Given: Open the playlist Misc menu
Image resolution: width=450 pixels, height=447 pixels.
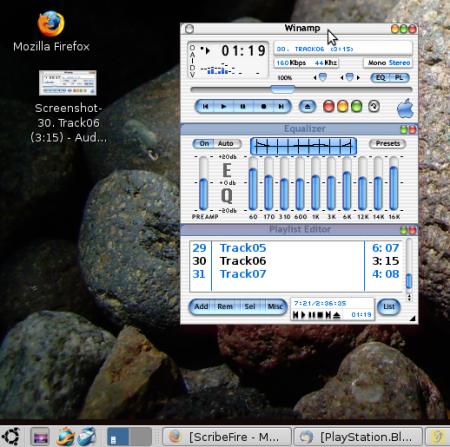Looking at the screenshot, I should (275, 306).
